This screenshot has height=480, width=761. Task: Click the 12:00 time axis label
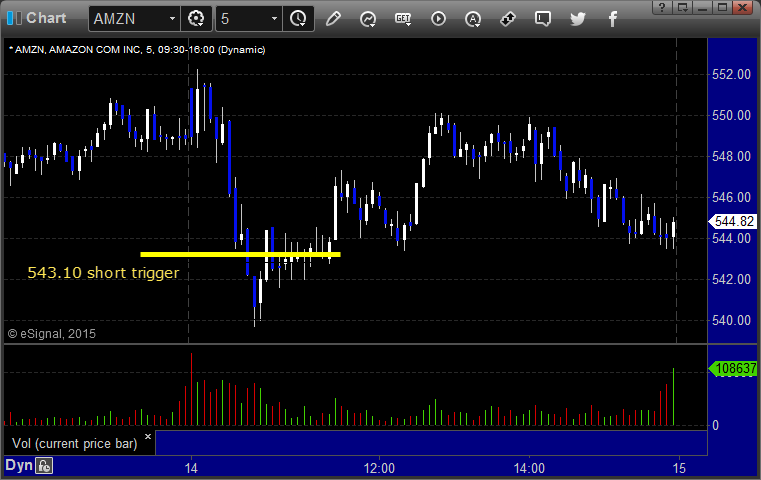pyautogui.click(x=379, y=468)
